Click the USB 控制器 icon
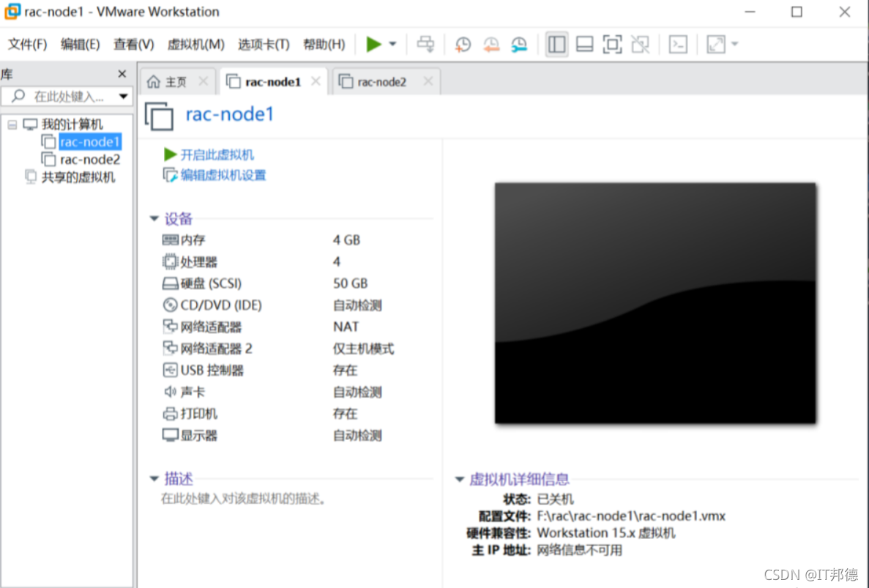The width and height of the screenshot is (869, 588). pos(170,370)
